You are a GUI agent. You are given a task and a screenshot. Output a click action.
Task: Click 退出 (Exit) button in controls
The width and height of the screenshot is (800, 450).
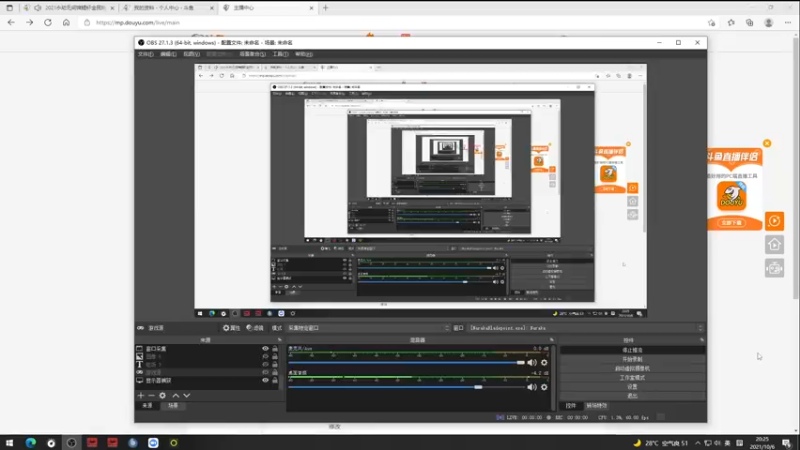[632, 396]
